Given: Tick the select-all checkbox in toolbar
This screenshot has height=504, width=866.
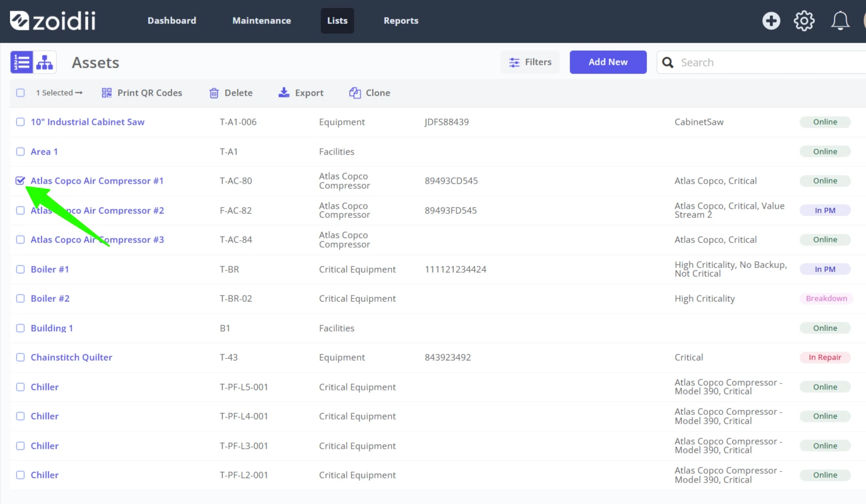Looking at the screenshot, I should pyautogui.click(x=20, y=93).
